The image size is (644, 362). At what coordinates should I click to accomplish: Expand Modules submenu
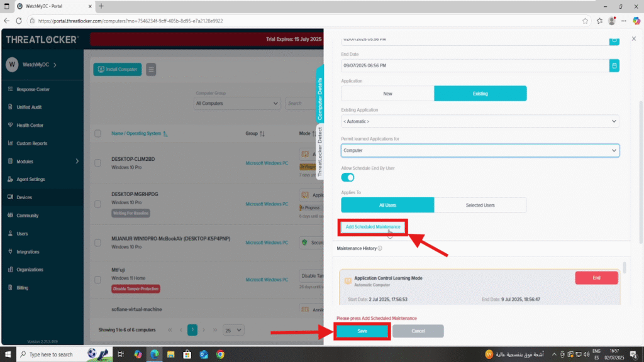[x=77, y=162]
